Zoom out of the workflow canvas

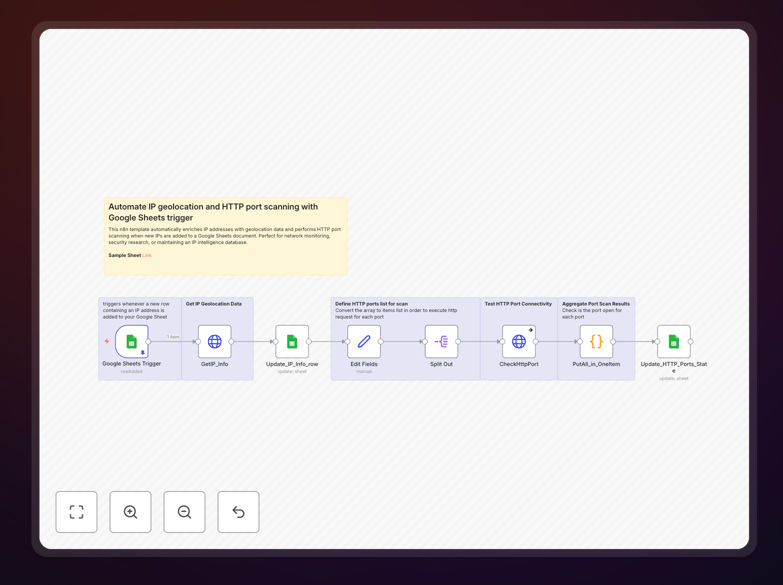[184, 512]
